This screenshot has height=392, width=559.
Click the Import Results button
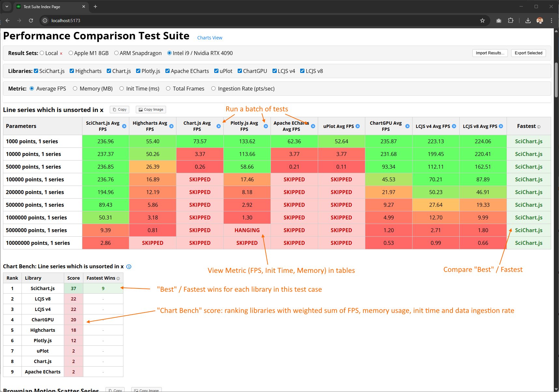click(490, 53)
